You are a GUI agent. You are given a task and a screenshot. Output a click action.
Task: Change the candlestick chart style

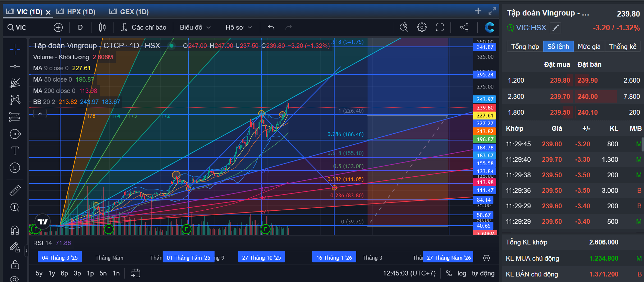click(102, 28)
